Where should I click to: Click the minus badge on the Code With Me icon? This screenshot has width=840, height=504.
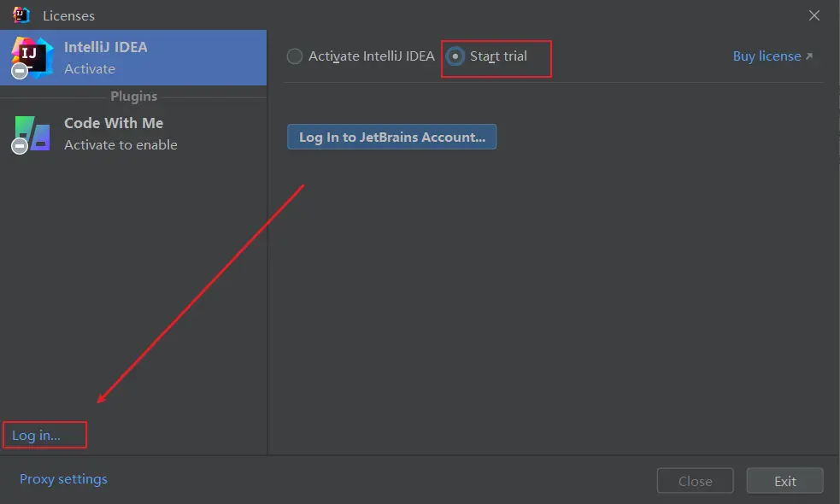20,146
